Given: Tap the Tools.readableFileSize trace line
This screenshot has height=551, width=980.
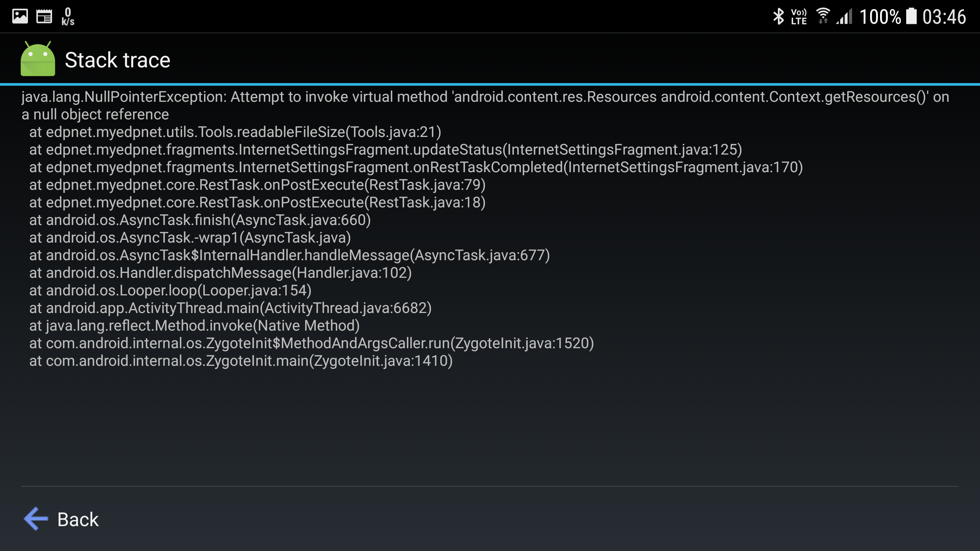Looking at the screenshot, I should click(235, 132).
